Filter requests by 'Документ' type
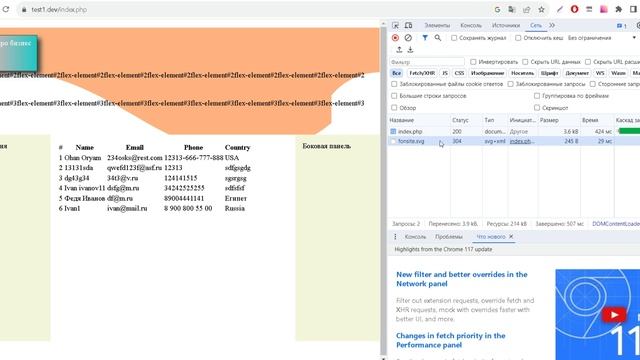 (577, 73)
